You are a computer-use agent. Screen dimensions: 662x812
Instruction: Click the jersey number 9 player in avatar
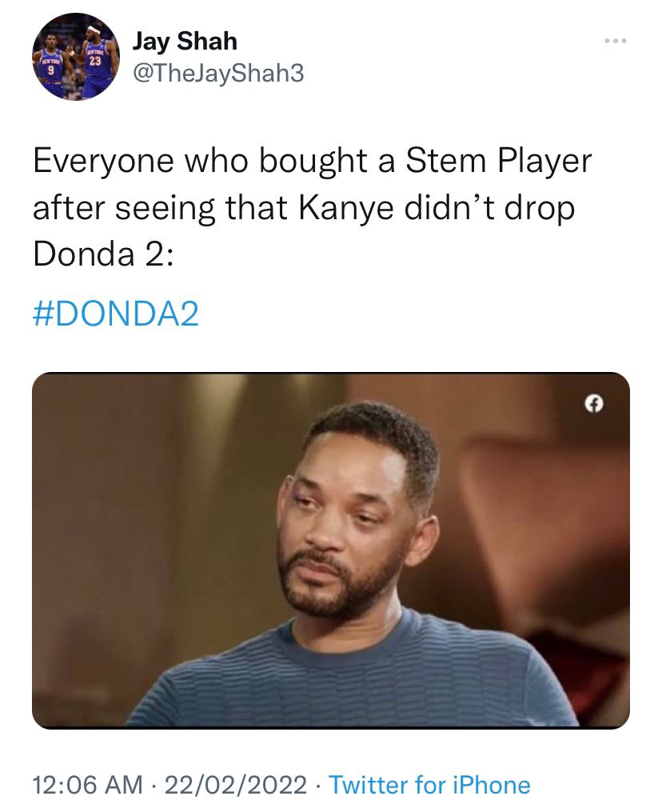coord(52,66)
